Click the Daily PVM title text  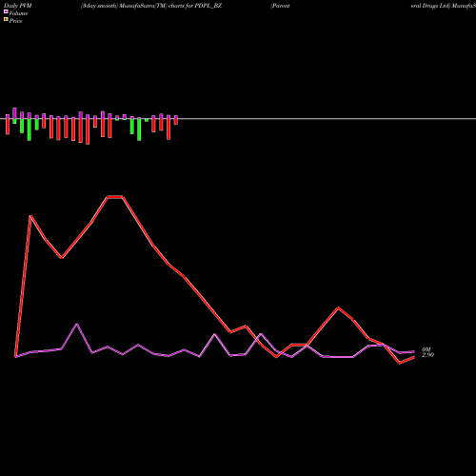[18, 6]
